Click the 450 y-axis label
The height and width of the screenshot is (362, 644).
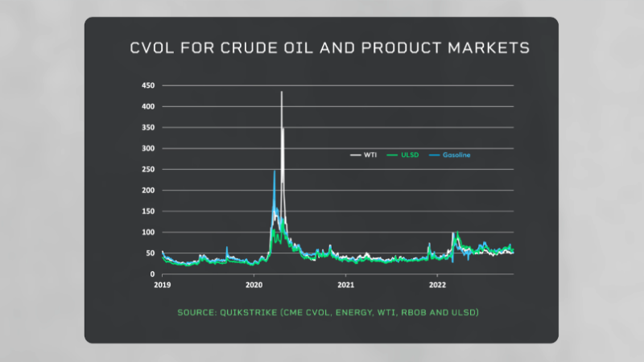148,85
